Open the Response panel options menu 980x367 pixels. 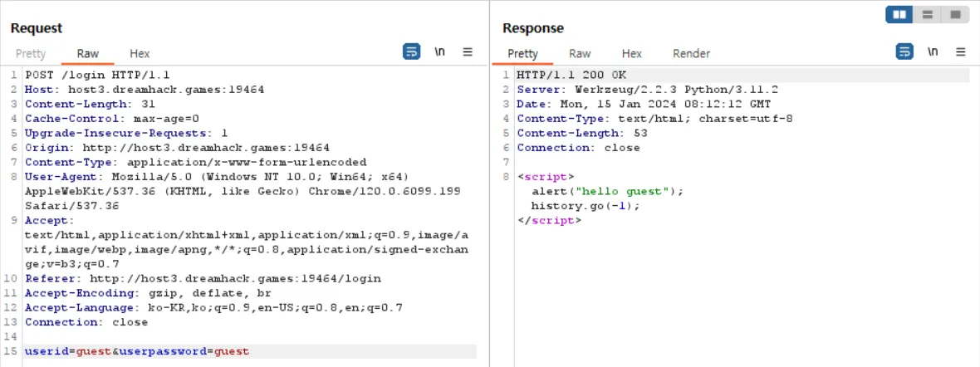[961, 51]
